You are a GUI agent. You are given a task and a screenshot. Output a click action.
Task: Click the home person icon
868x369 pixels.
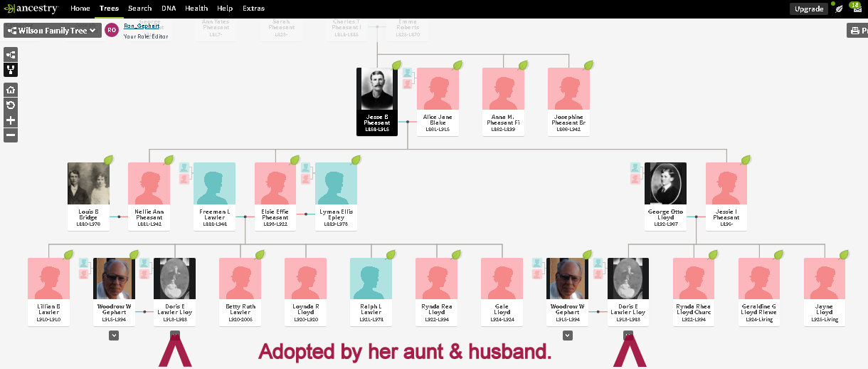click(11, 90)
